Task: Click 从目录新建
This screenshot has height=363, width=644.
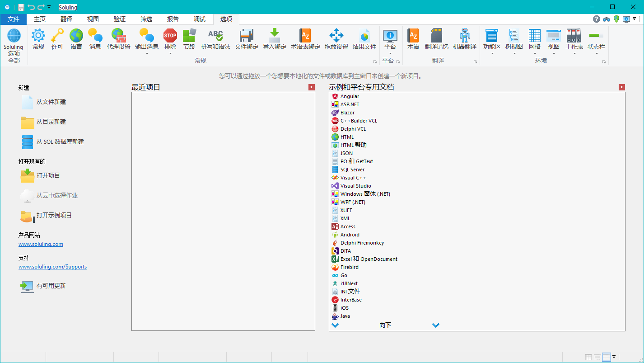Action: click(x=43, y=122)
